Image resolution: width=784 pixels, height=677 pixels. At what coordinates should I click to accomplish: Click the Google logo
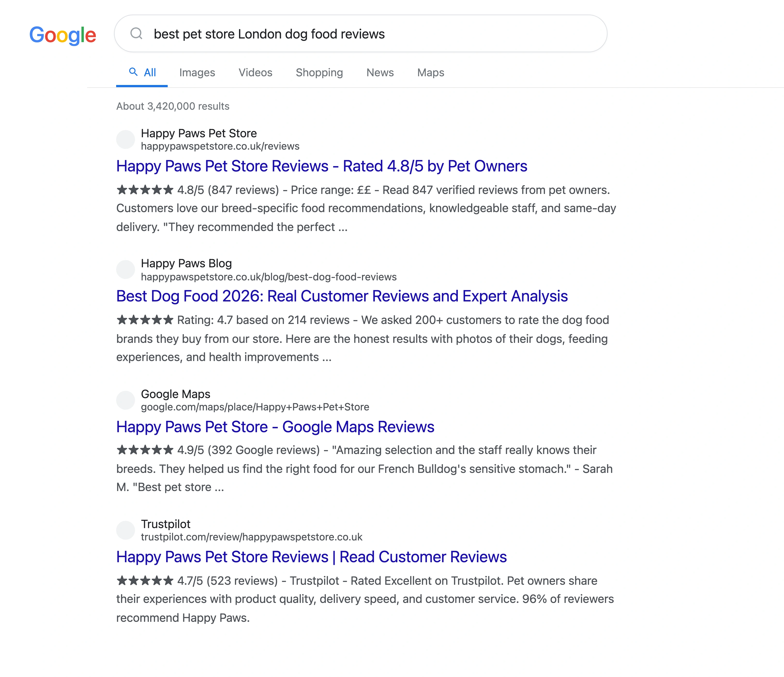63,35
